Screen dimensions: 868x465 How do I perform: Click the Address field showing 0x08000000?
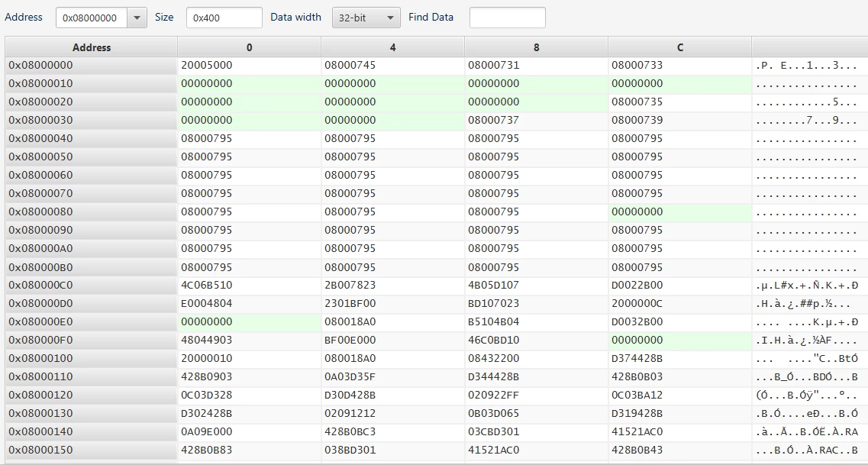tap(92, 18)
